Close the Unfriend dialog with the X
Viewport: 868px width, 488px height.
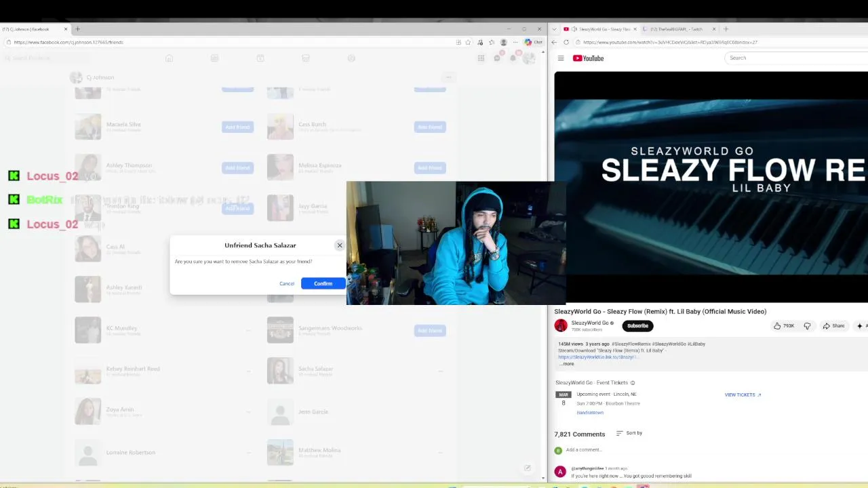pyautogui.click(x=340, y=245)
